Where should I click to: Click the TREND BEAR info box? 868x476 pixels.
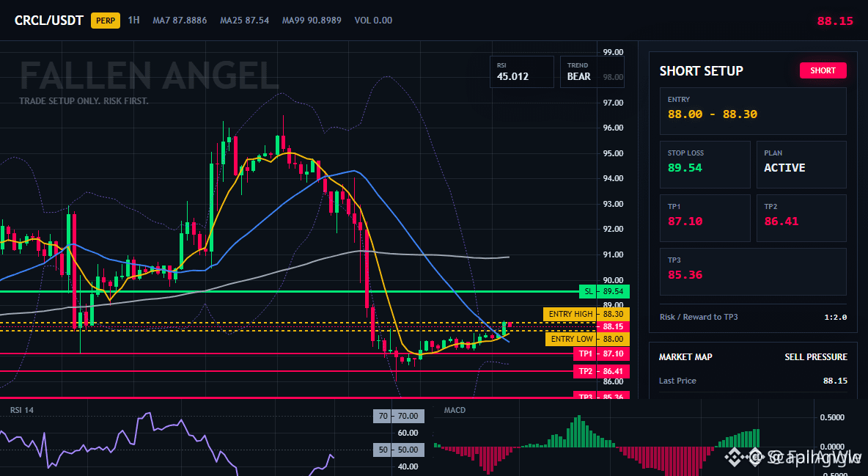pyautogui.click(x=591, y=72)
